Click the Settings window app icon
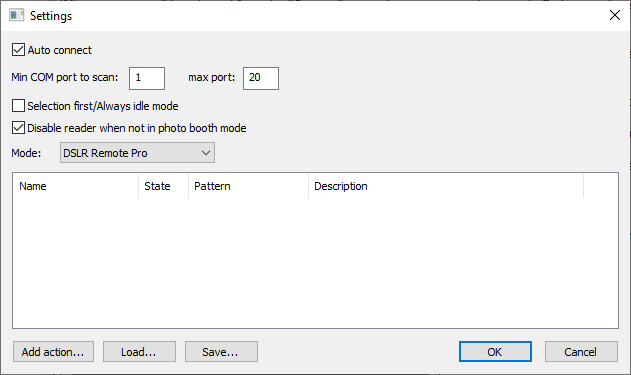This screenshot has width=631, height=375. tap(16, 16)
